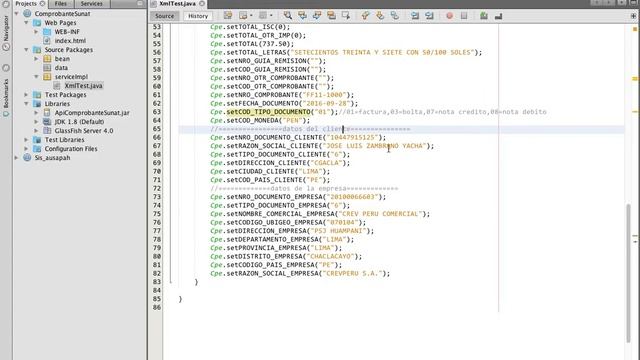640x360 pixels.
Task: Click the Shift Line Left icon
Action: click(x=415, y=16)
